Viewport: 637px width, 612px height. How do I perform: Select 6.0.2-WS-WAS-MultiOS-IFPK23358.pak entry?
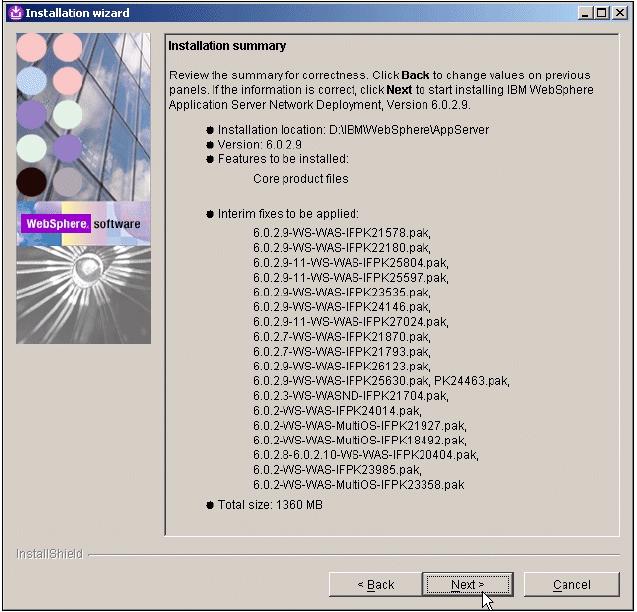359,485
